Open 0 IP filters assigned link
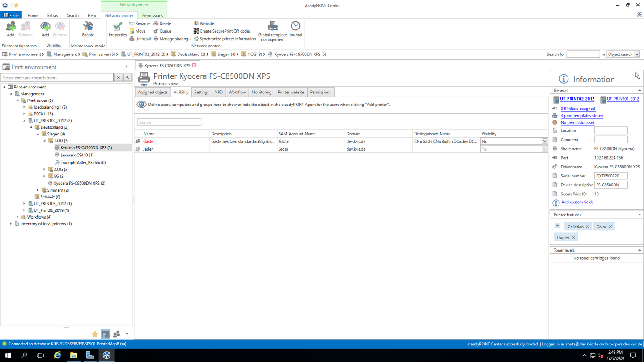The image size is (644, 362). pyautogui.click(x=577, y=109)
